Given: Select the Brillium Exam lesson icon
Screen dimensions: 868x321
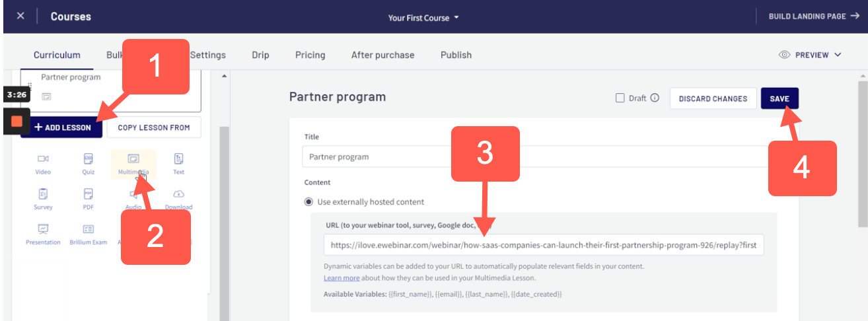Looking at the screenshot, I should click(x=88, y=229).
